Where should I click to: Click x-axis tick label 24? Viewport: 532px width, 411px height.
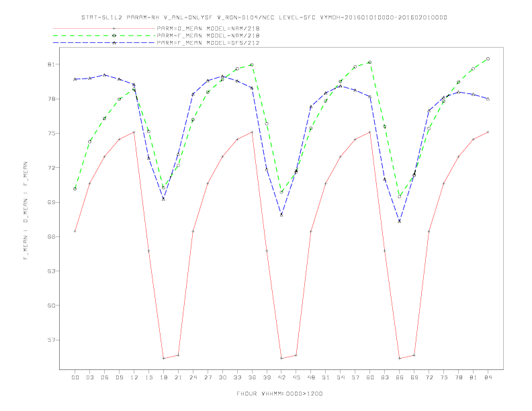point(193,377)
